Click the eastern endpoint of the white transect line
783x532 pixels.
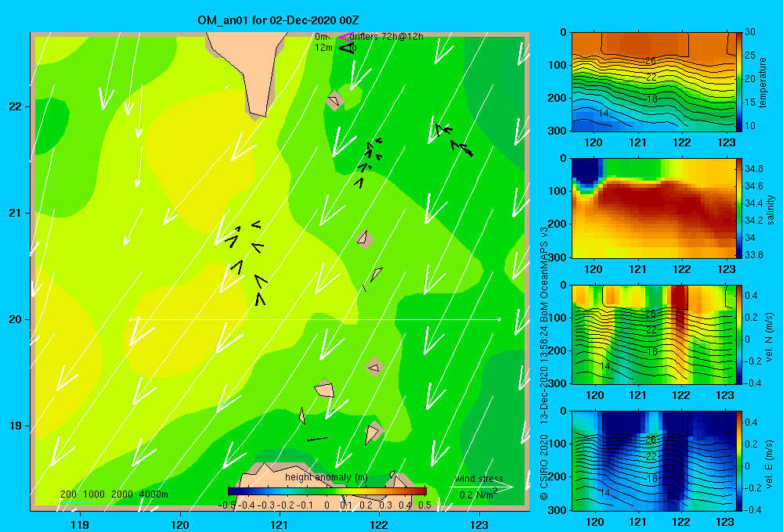(x=499, y=319)
